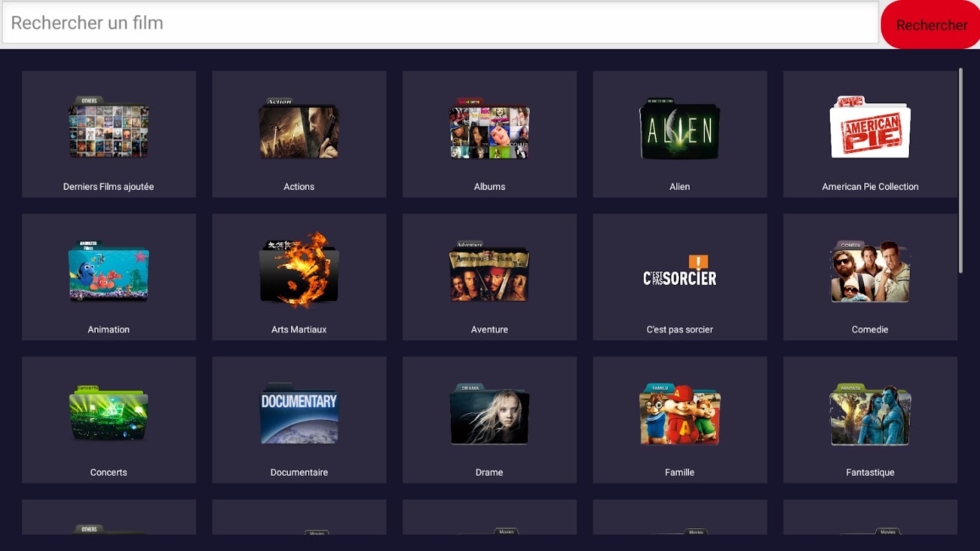Open the American Pie folder icon
This screenshot has height=551, width=980.
click(870, 127)
